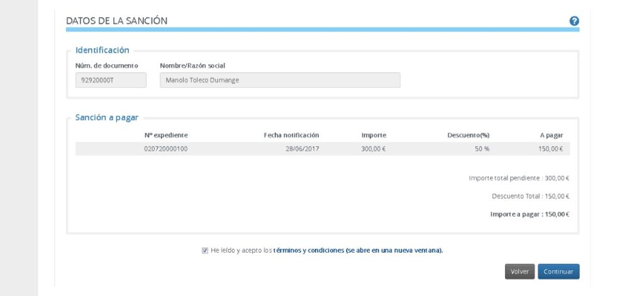Viewport: 644px width, 296px height.
Task: Click the Volver button
Action: tap(519, 271)
